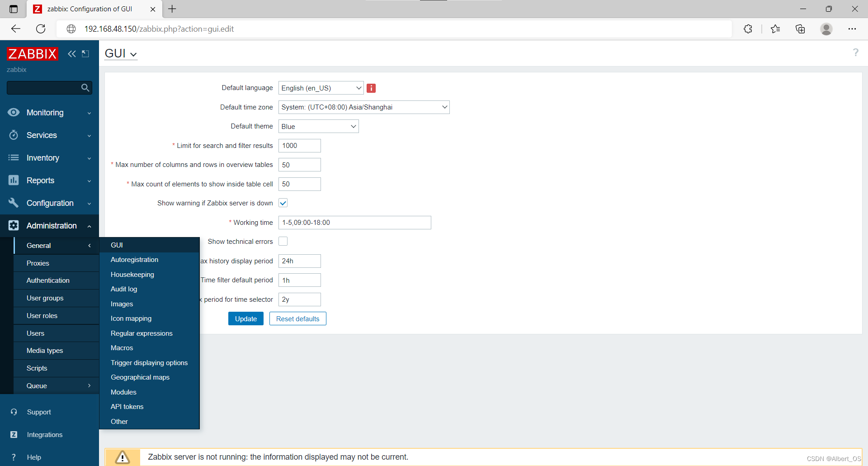Open a new browser tab
868x466 pixels.
172,9
